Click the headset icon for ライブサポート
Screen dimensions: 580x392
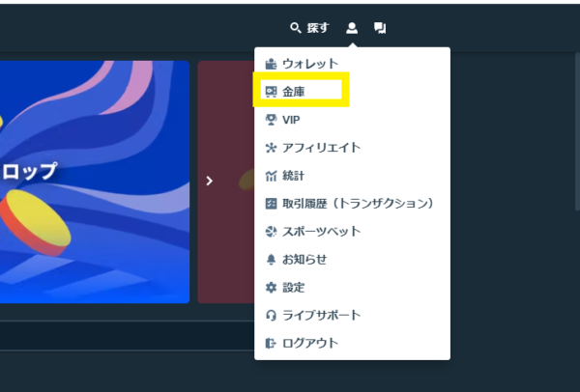272,316
